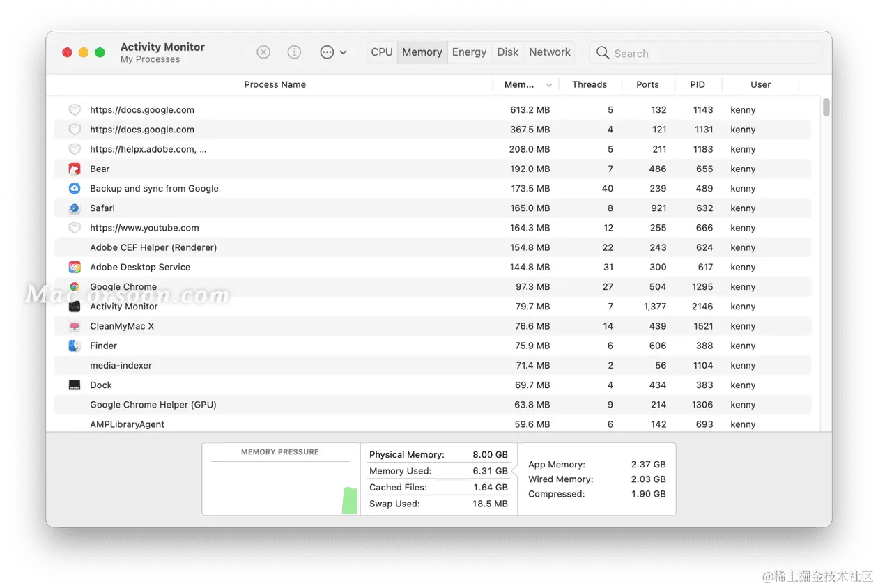Screen dimensions: 878x588
Task: Switch to the CPU tab
Action: (382, 52)
